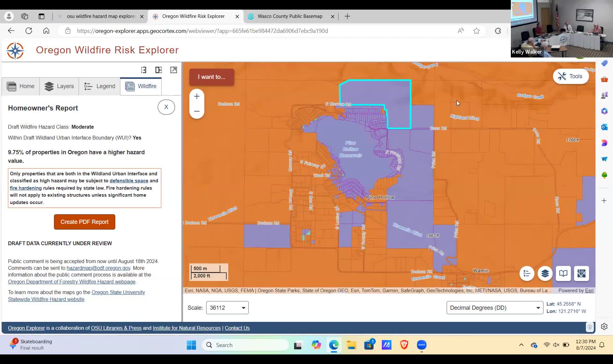Open the bookmarks book icon on map
This screenshot has width=613, height=364.
tap(563, 273)
